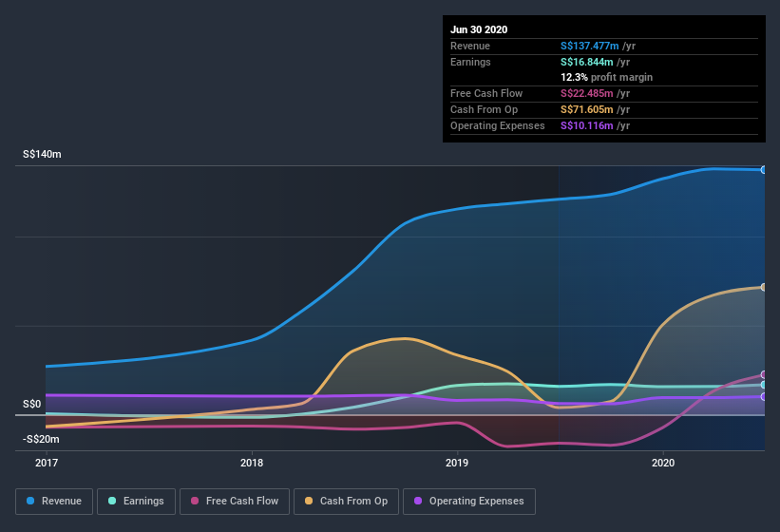Toggle the Cash From Op legend button
Viewport: 780px width, 532px height.
pos(346,502)
